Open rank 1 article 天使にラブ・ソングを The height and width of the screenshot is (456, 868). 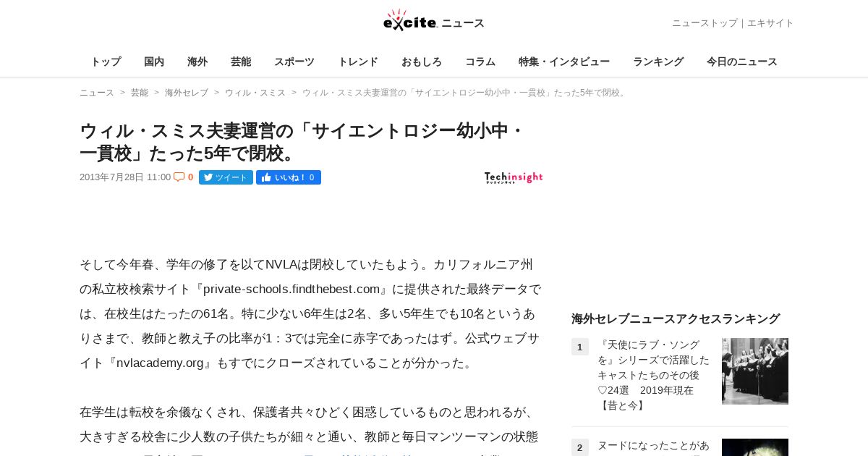tap(654, 375)
